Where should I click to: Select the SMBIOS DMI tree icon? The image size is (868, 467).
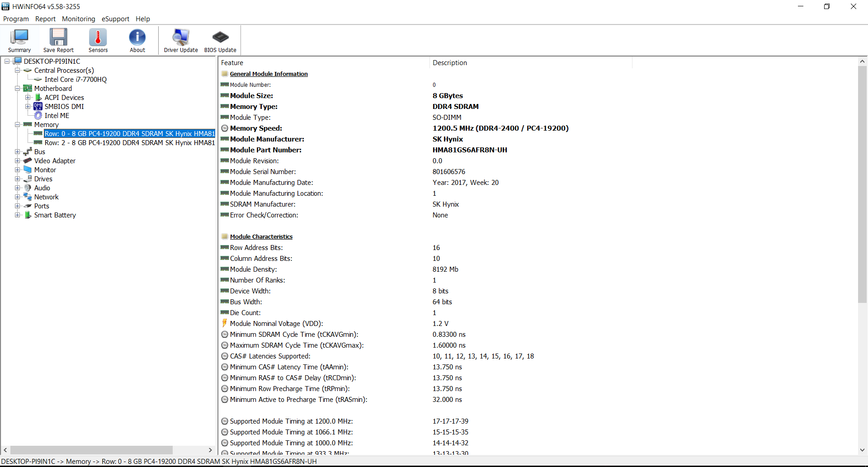pyautogui.click(x=38, y=107)
